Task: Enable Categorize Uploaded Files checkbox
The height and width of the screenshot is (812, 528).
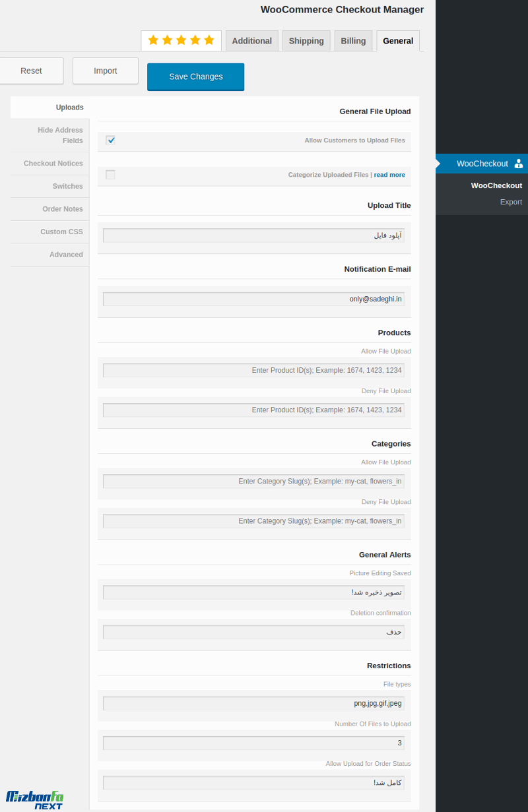Action: pyautogui.click(x=110, y=175)
